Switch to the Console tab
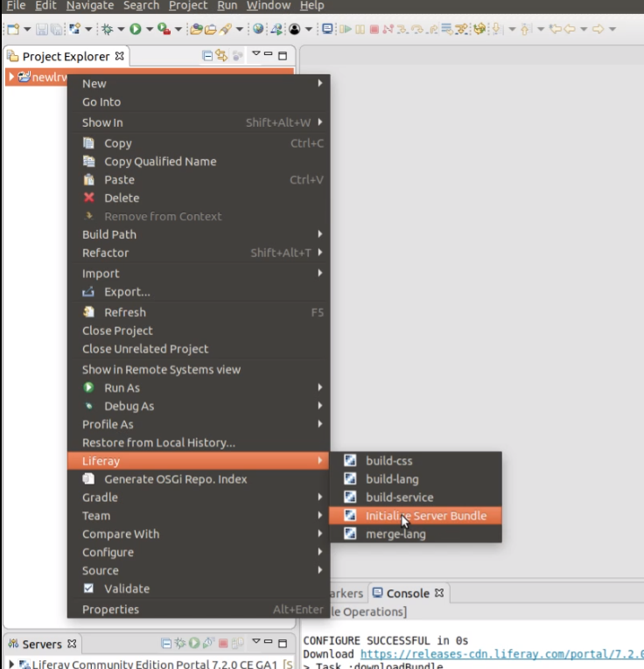644x669 pixels. pyautogui.click(x=408, y=593)
